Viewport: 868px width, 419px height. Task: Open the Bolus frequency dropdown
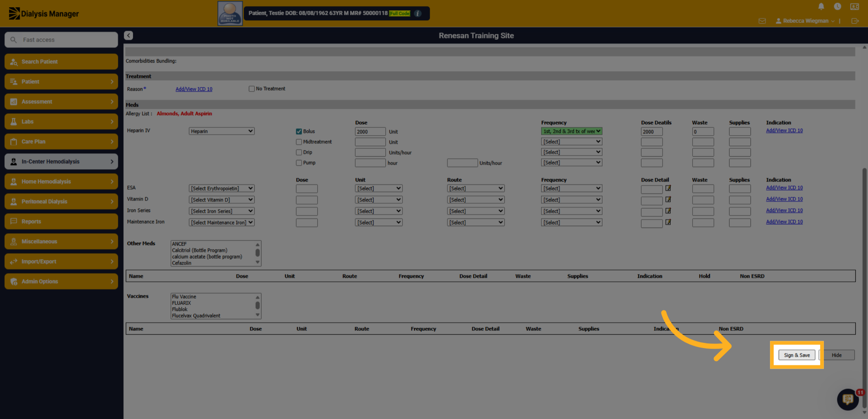(x=571, y=131)
